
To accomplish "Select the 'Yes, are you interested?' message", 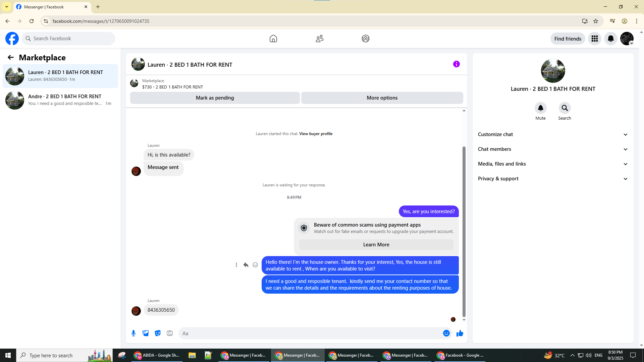I will [x=429, y=212].
